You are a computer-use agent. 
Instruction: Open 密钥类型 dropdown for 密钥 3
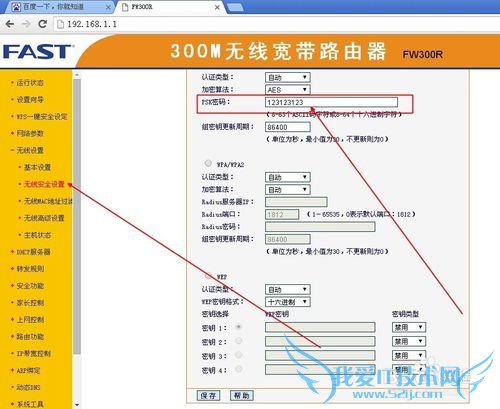coord(409,355)
